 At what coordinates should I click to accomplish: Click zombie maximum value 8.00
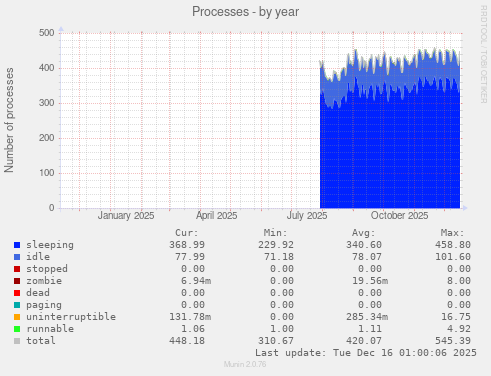click(459, 281)
